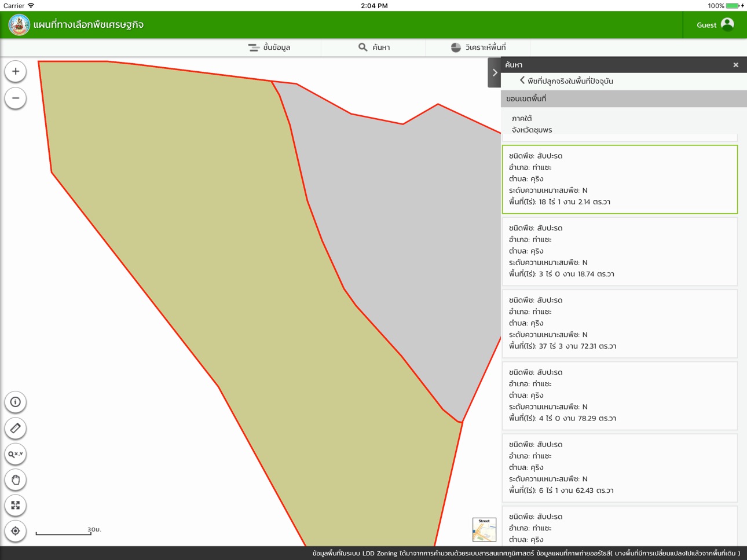Locate my current position on map
The height and width of the screenshot is (560, 747).
pyautogui.click(x=16, y=530)
